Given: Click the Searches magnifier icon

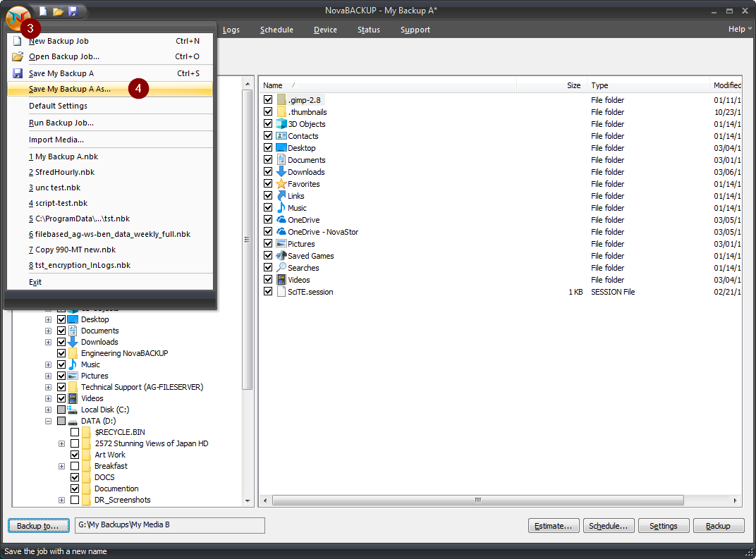Looking at the screenshot, I should (x=281, y=267).
